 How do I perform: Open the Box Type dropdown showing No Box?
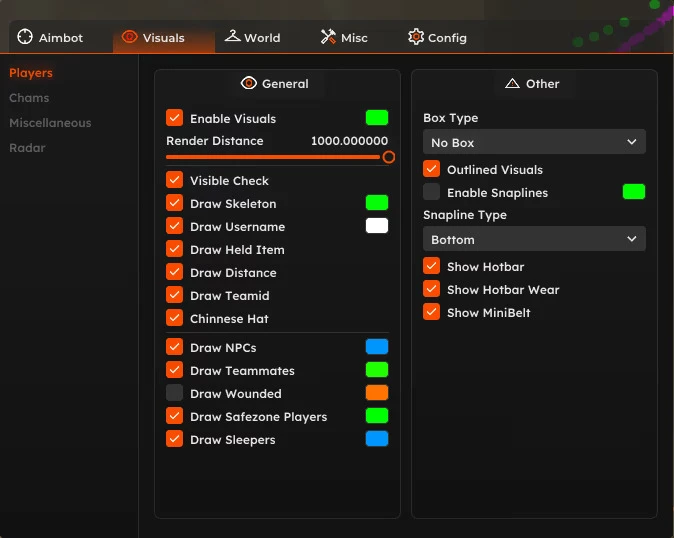coord(534,142)
